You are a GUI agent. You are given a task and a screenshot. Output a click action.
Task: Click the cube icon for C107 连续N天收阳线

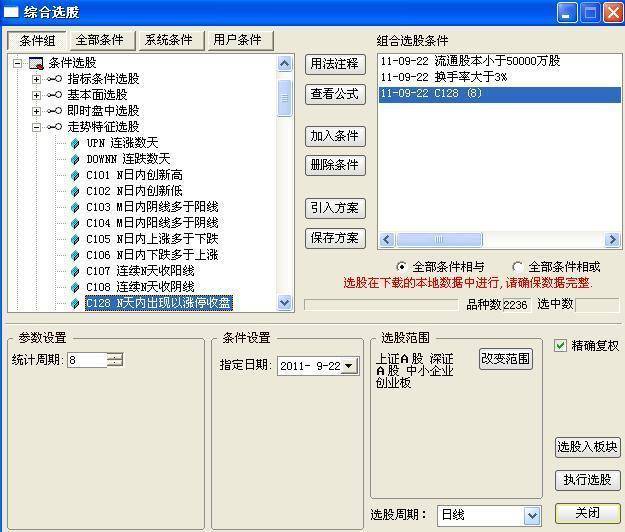[x=75, y=271]
